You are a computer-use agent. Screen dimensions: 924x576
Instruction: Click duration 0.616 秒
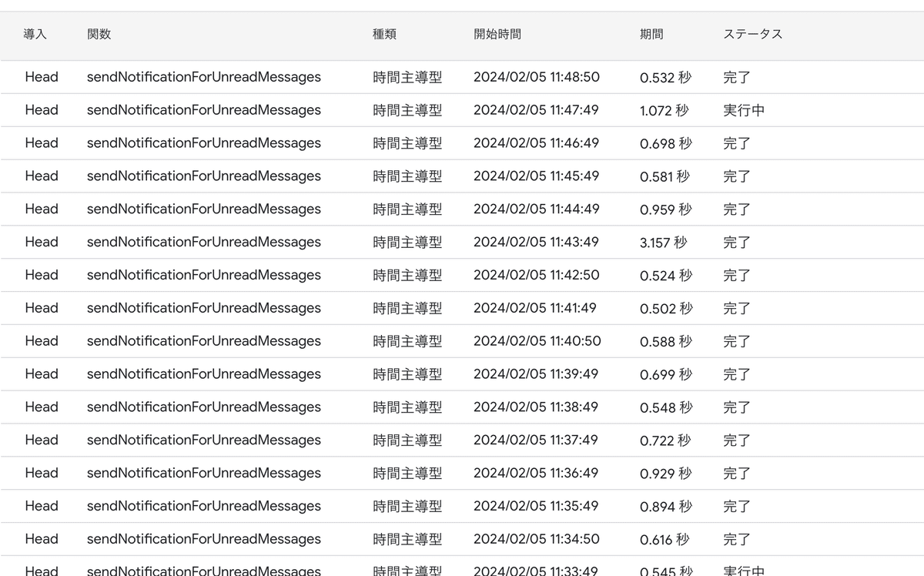[665, 539]
